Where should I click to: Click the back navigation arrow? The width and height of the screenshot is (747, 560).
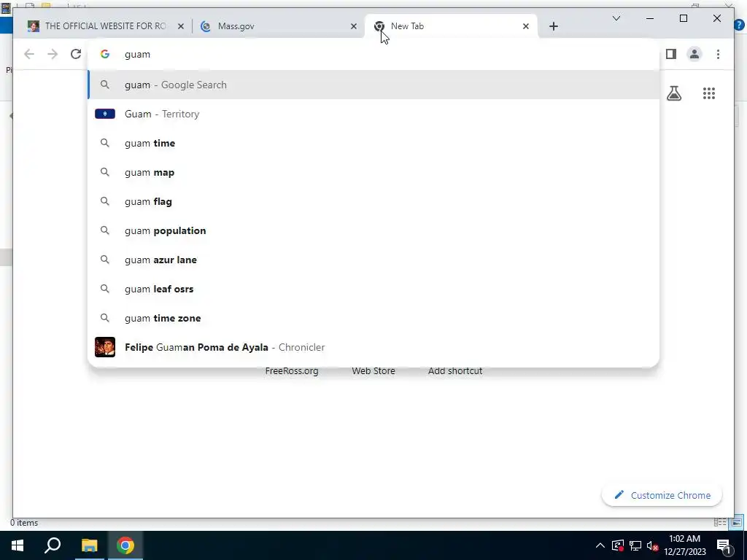pyautogui.click(x=29, y=54)
